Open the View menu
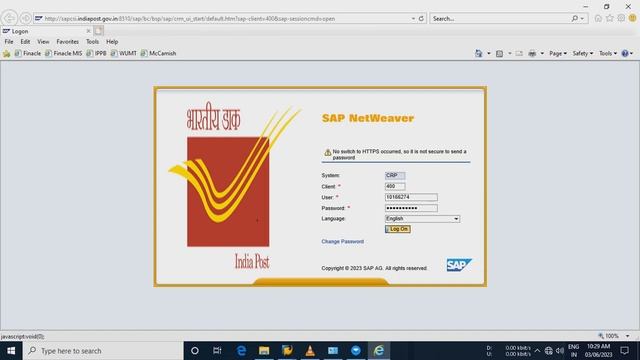This screenshot has width=640, height=360. pyautogui.click(x=43, y=42)
